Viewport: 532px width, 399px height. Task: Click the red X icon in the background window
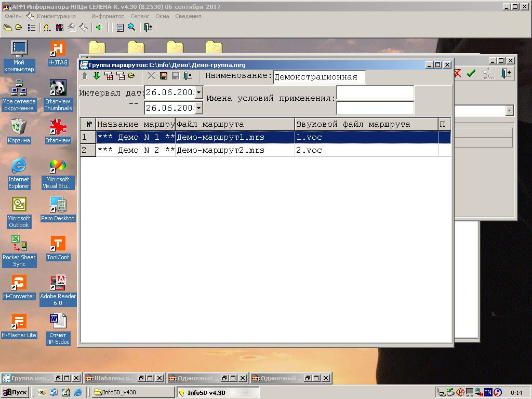coord(458,73)
